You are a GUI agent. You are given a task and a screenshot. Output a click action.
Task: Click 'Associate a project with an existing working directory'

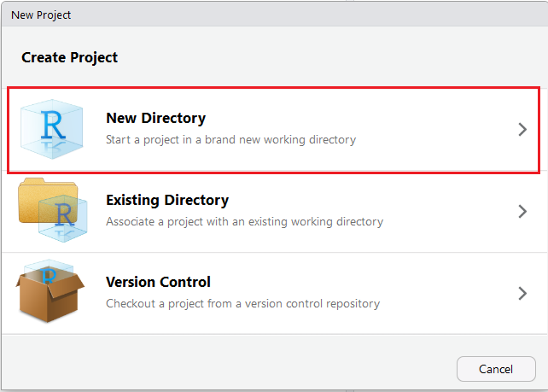(x=245, y=222)
